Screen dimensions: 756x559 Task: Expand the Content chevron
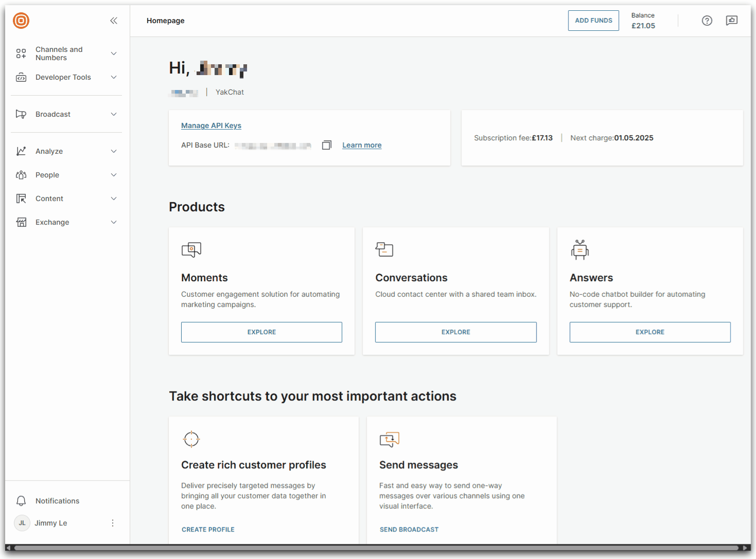pos(114,199)
